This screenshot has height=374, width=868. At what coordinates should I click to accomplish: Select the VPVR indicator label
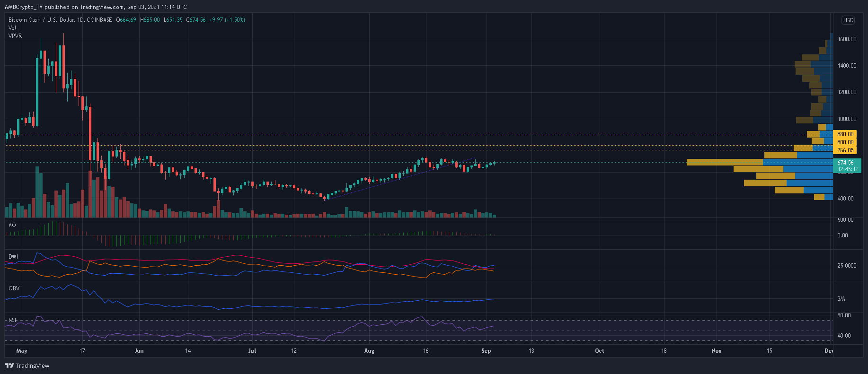tap(15, 36)
